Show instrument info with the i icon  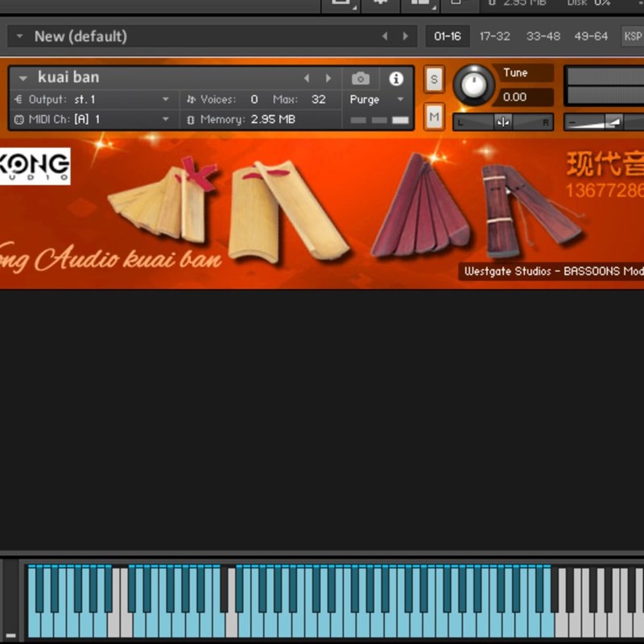396,78
